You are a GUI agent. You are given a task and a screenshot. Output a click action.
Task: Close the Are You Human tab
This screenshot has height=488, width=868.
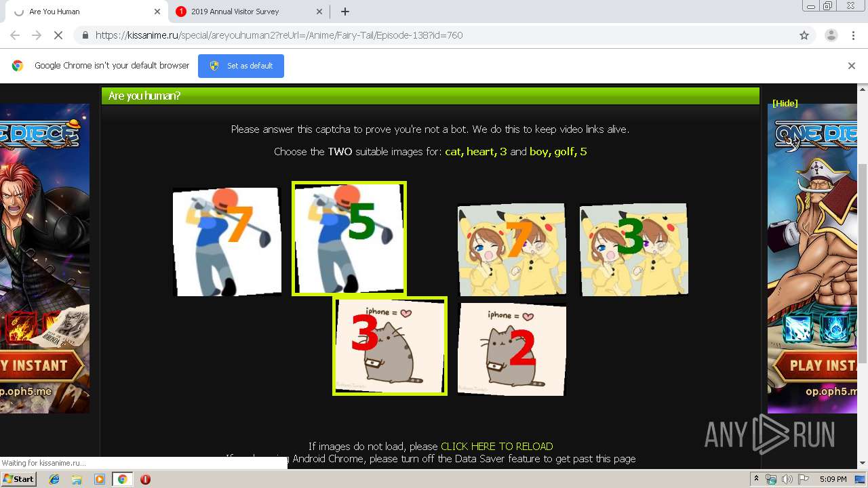(x=157, y=12)
